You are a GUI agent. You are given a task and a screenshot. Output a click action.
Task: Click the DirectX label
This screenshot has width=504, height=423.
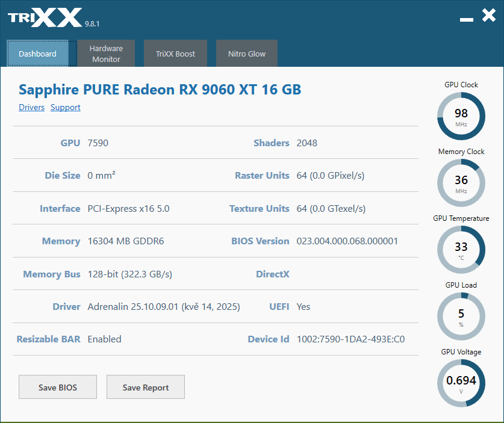(x=273, y=274)
